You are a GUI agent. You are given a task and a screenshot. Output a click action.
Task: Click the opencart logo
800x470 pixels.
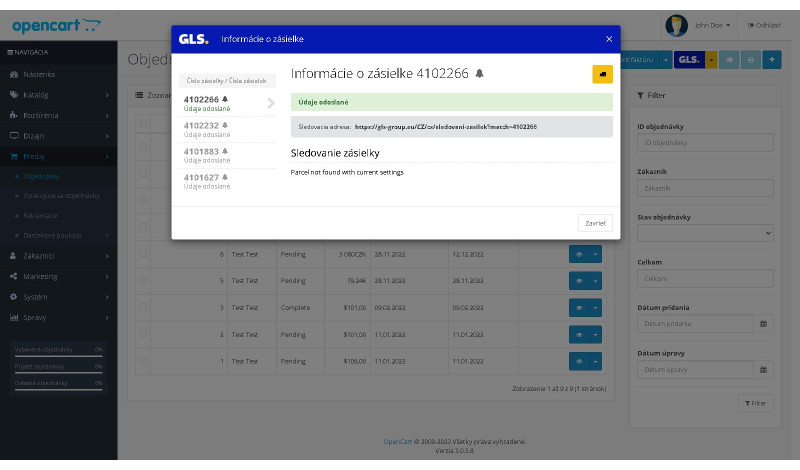click(56, 25)
